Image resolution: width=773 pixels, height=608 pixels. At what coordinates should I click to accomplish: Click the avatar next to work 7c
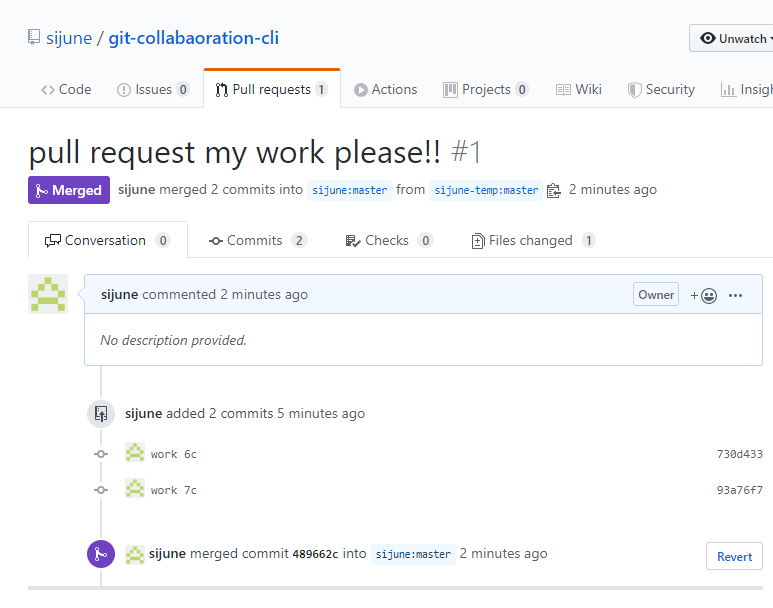click(x=135, y=488)
